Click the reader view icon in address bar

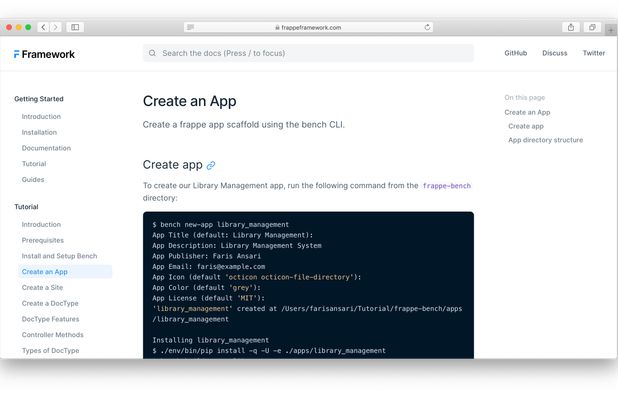[190, 27]
